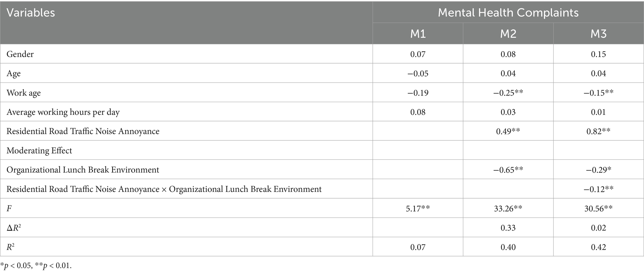
Task: Select Residential Road Traffic Noise Annoyance row label
Action: pyautogui.click(x=83, y=131)
